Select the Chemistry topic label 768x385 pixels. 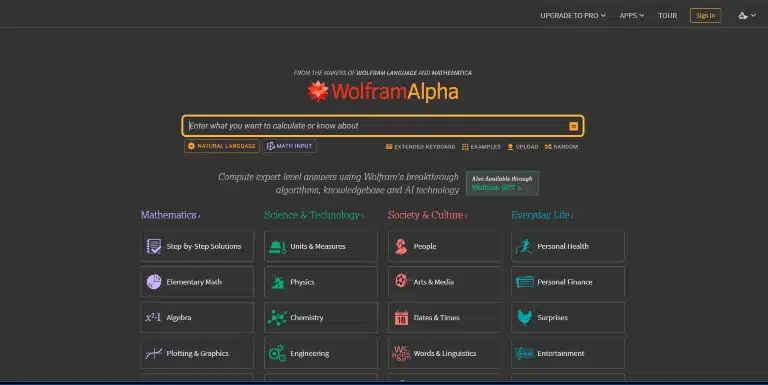tap(307, 317)
